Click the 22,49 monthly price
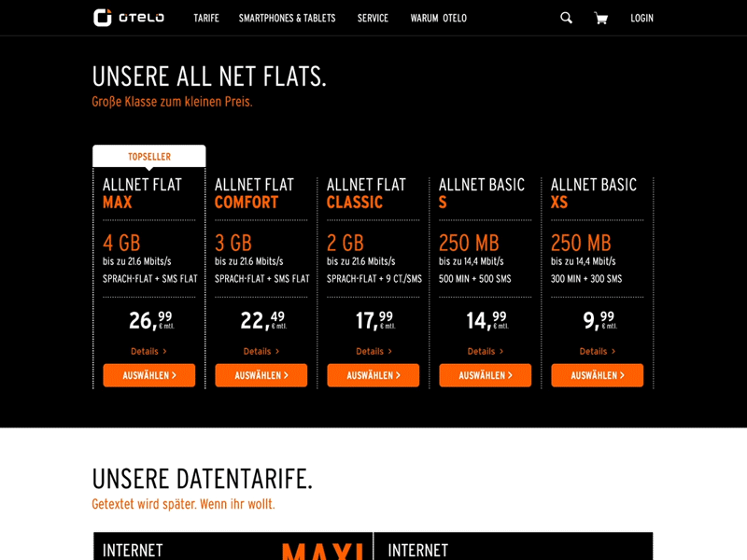Viewport: 747px width, 560px height. click(x=263, y=320)
